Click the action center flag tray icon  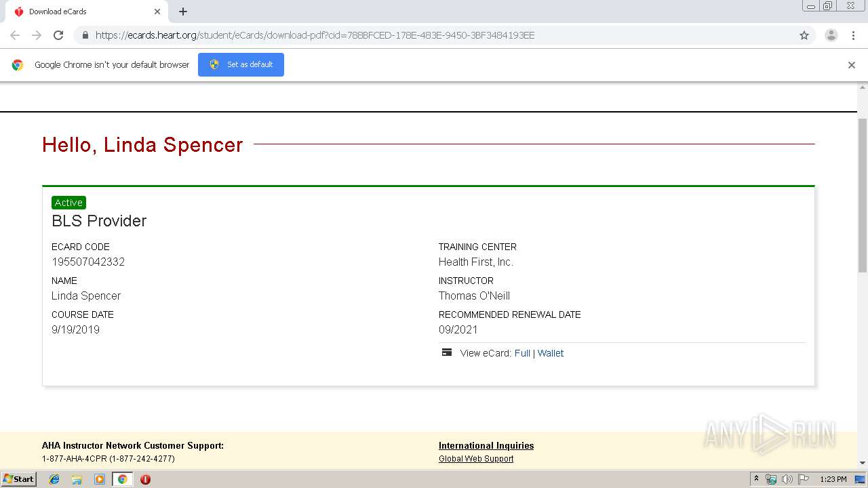click(x=804, y=479)
